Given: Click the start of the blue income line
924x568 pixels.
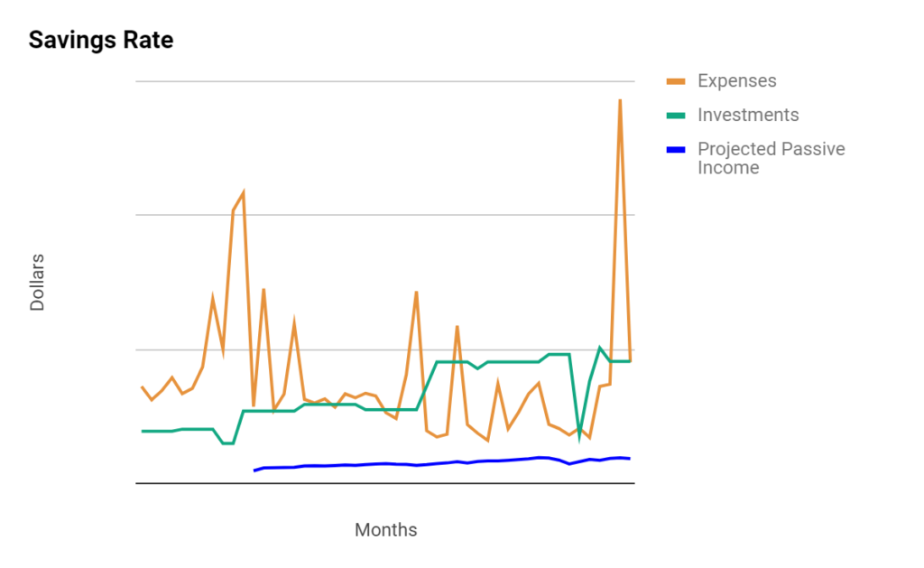Looking at the screenshot, I should 254,470.
